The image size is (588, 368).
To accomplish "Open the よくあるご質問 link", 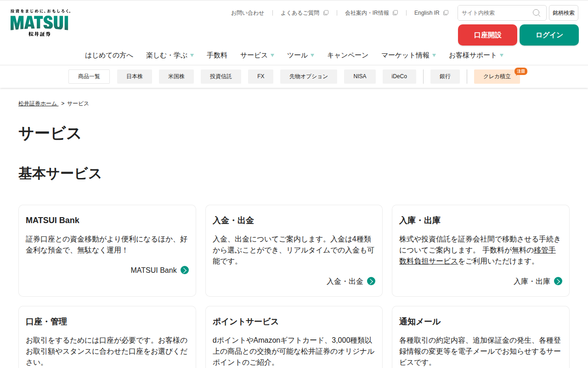I will click(300, 13).
